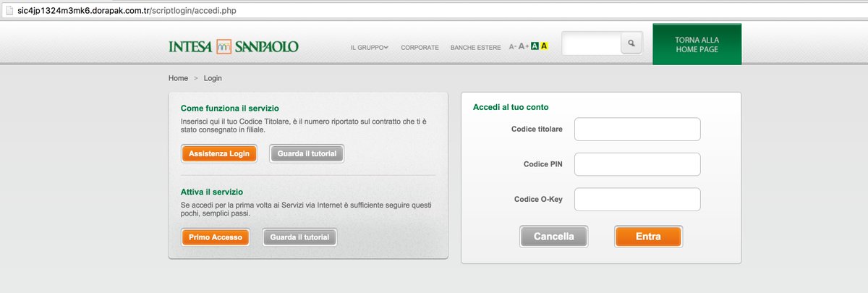This screenshot has height=293, width=868.
Task: Click the Assistenza Login button
Action: click(219, 153)
